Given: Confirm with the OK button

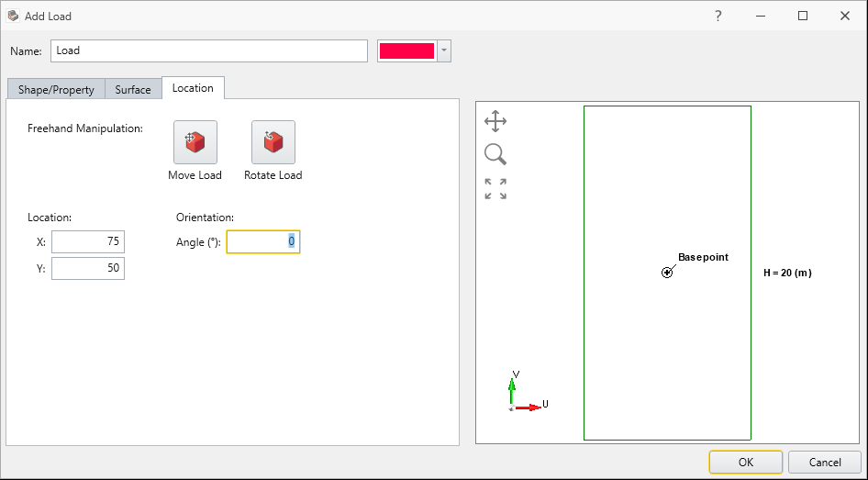Looking at the screenshot, I should [x=746, y=463].
